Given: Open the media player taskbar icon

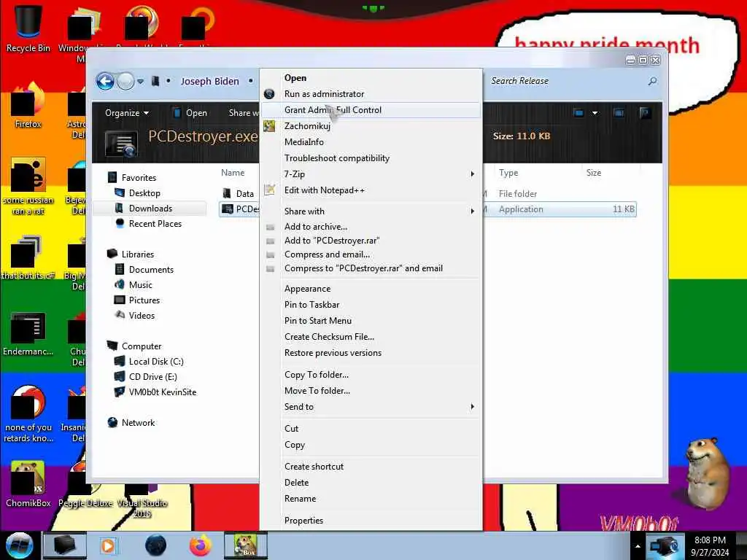Looking at the screenshot, I should click(108, 545).
